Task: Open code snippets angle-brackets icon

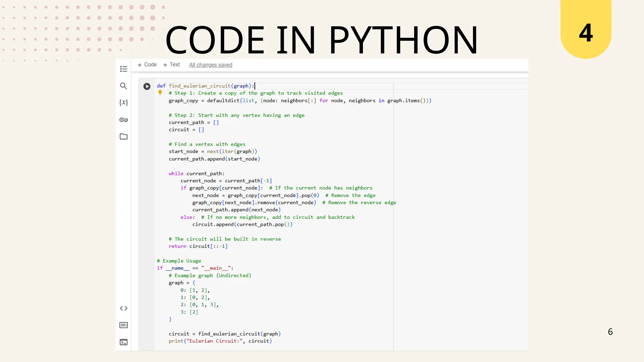Action: point(124,308)
